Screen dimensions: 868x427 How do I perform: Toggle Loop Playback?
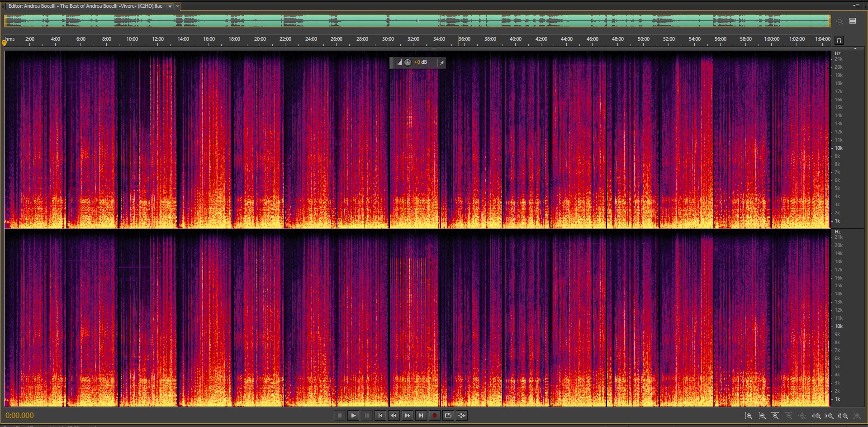448,415
